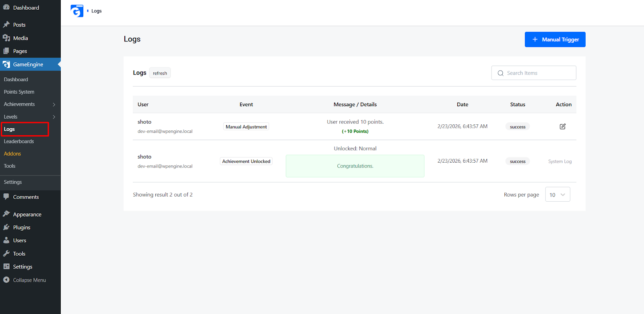The width and height of the screenshot is (644, 314).
Task: Click the (+10 Points) green text
Action: coord(355,131)
